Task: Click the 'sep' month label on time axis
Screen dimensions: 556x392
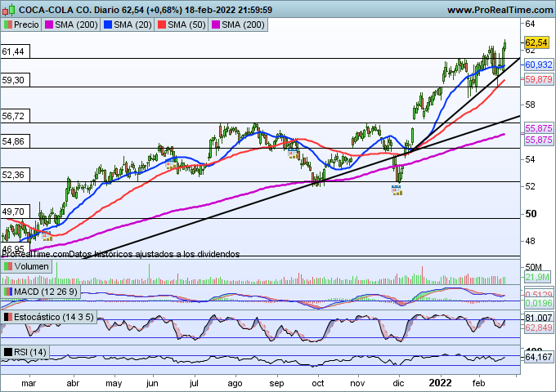Action: (x=276, y=384)
